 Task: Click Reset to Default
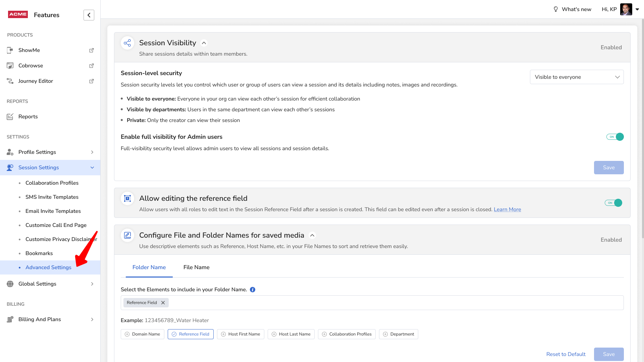pyautogui.click(x=566, y=354)
